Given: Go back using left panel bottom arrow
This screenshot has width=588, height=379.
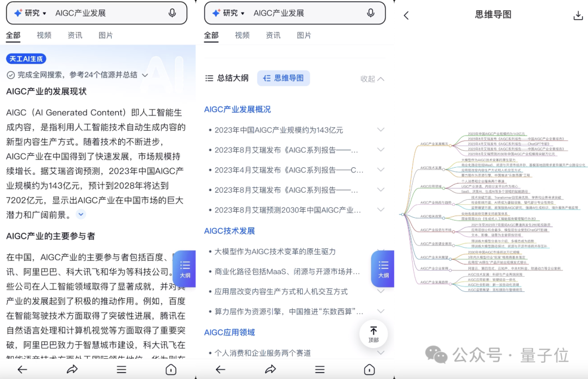Looking at the screenshot, I should pyautogui.click(x=22, y=370).
